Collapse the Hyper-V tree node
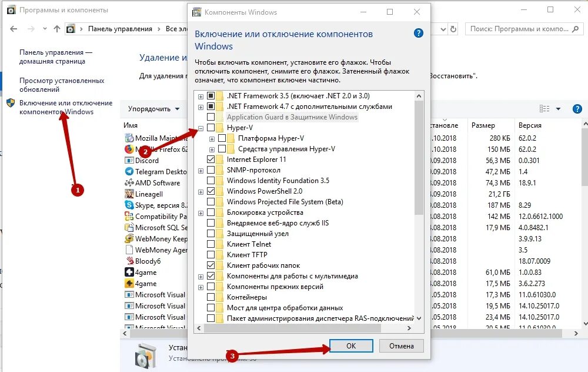This screenshot has width=588, height=372. point(201,128)
